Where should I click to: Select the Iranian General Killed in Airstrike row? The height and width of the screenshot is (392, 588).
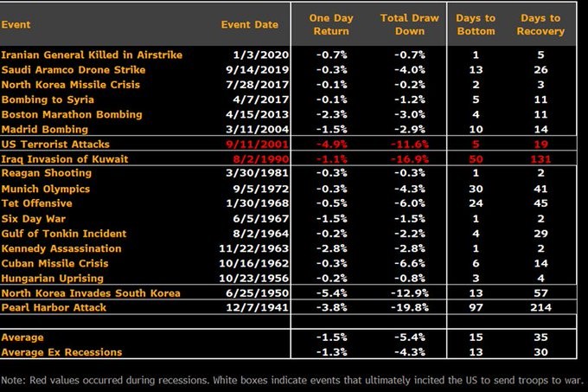tap(92, 55)
